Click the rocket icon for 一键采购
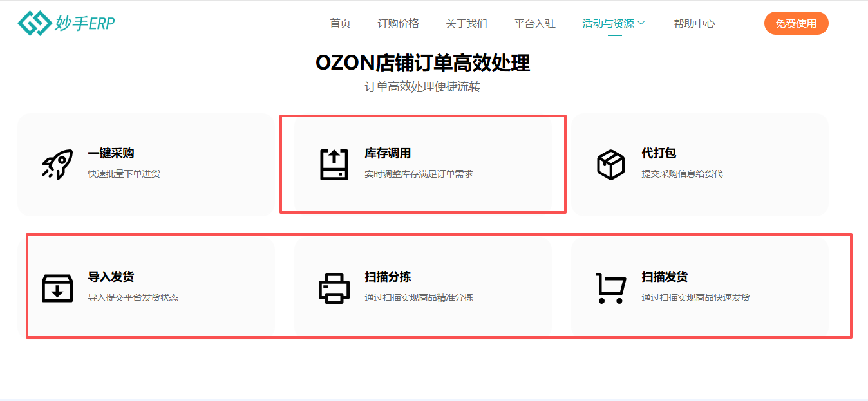Image resolution: width=868 pixels, height=401 pixels. click(x=57, y=164)
